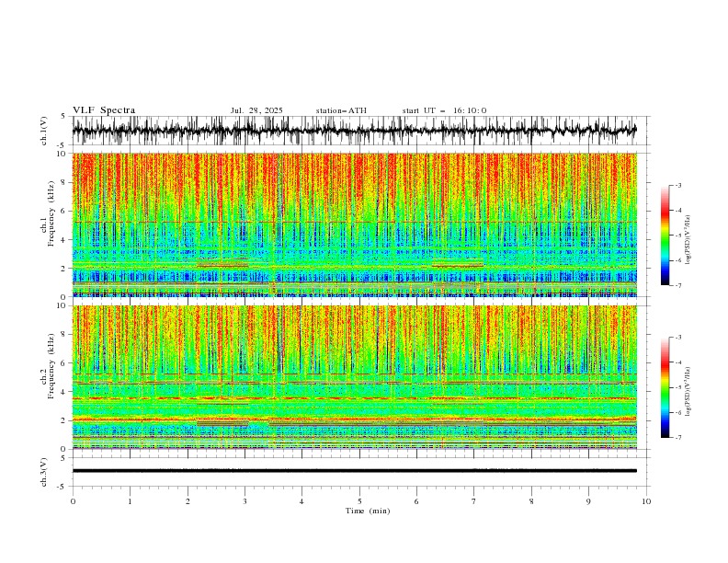Click the ch.1 spectrogram panel
The image size is (728, 563).
[x=354, y=224]
